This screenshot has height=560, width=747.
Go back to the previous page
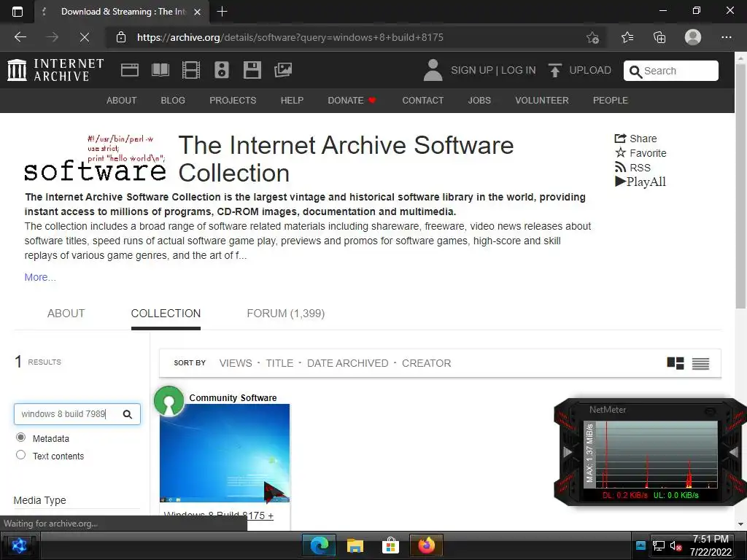[x=20, y=37]
